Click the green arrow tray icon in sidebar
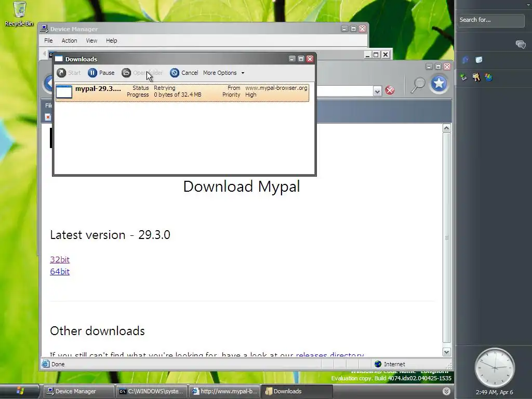This screenshot has height=399, width=532. coord(463,77)
